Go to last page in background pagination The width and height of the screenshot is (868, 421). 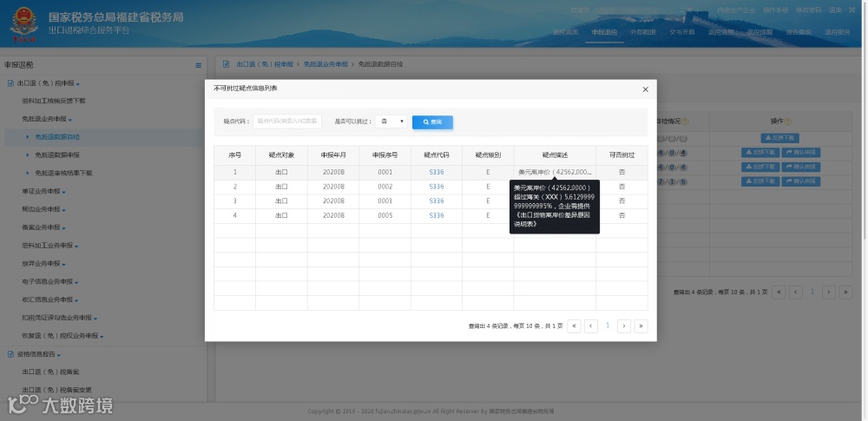845,292
